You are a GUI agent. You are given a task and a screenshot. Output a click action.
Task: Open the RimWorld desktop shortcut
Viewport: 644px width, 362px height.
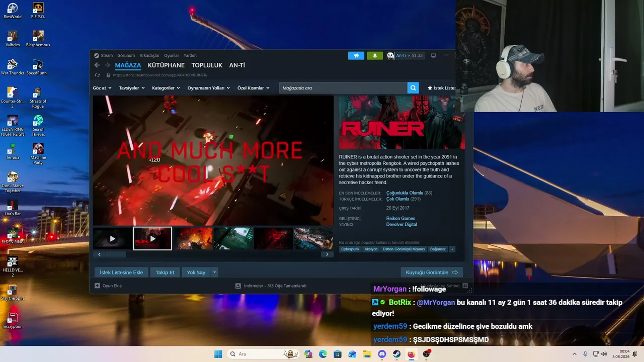[13, 11]
